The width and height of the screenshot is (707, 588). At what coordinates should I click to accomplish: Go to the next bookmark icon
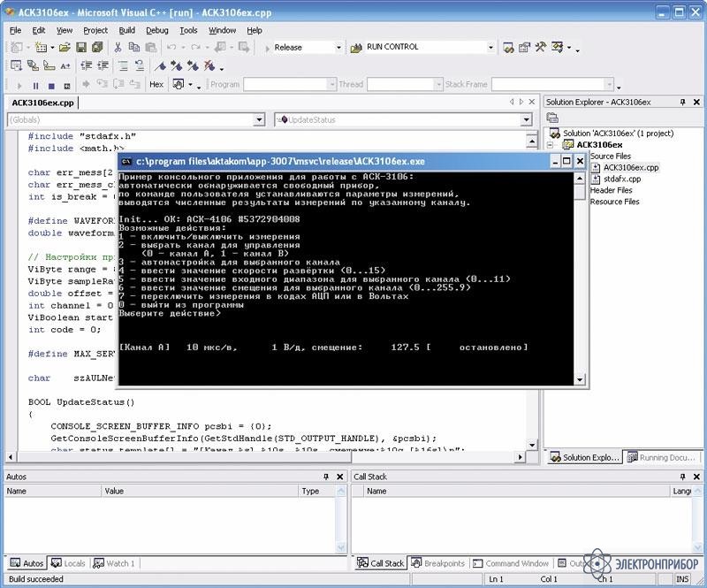tap(176, 66)
